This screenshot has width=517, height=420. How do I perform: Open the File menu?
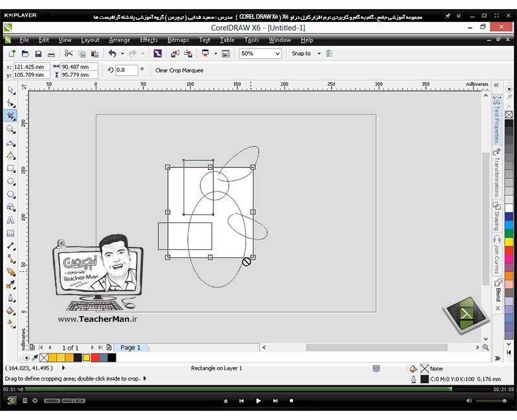point(24,40)
